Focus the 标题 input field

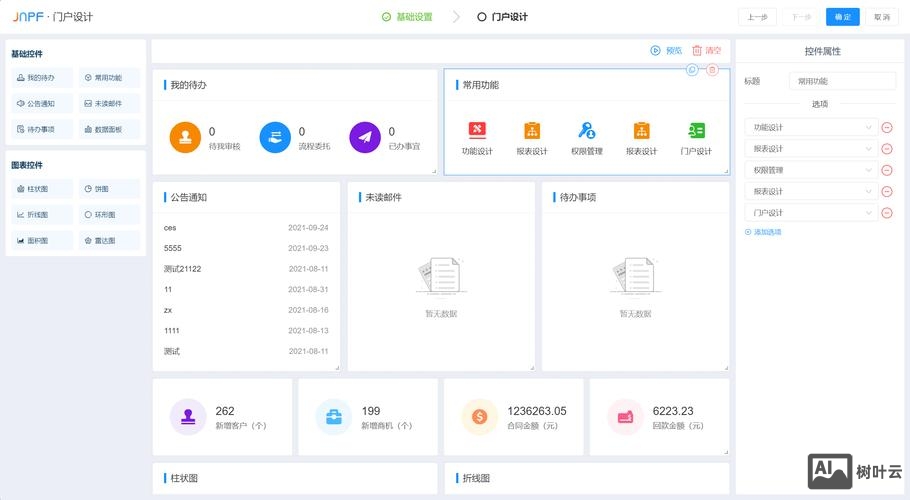(842, 81)
